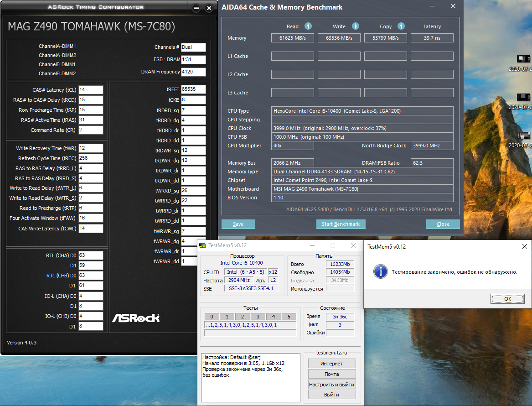Click test 3 cell in TestMem5

pyautogui.click(x=258, y=317)
